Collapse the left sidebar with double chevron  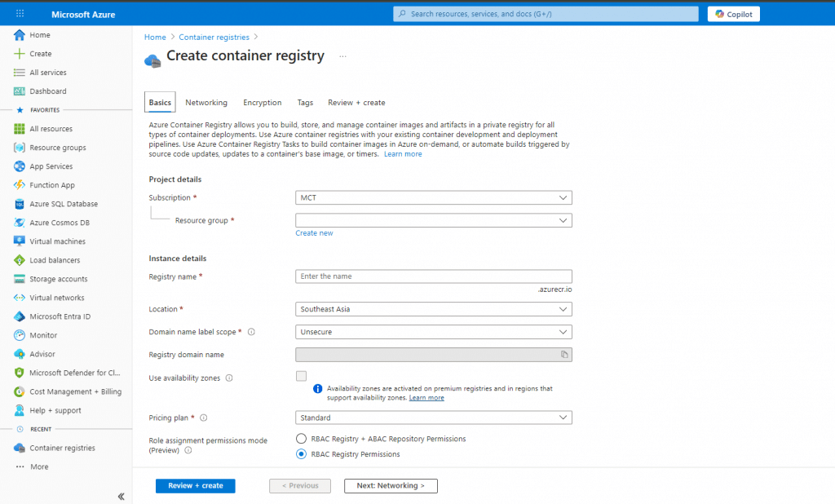click(x=121, y=496)
